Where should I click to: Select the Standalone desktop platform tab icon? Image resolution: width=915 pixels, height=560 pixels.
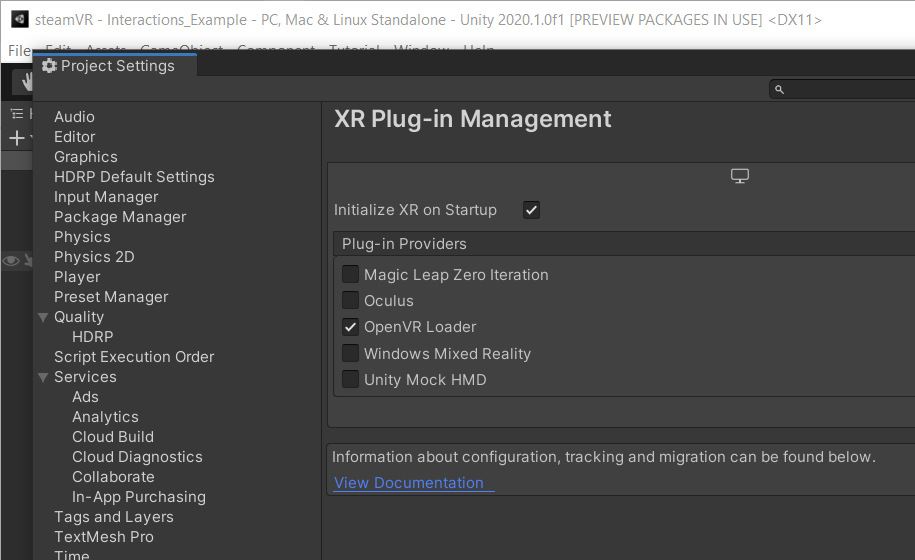tap(739, 176)
